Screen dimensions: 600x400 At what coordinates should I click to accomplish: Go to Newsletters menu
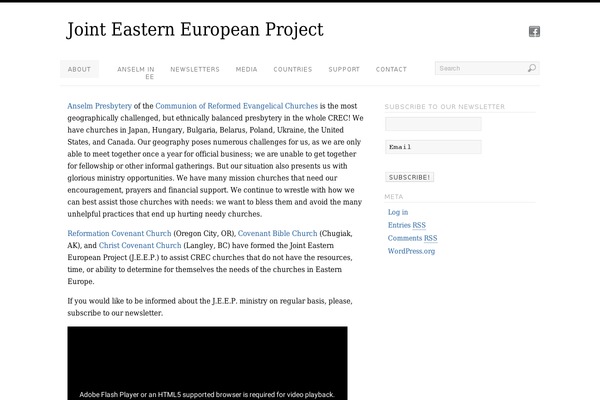coord(195,69)
